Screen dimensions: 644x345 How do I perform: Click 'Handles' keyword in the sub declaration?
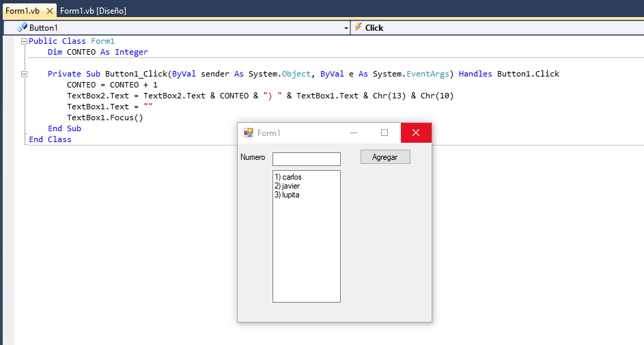click(475, 74)
